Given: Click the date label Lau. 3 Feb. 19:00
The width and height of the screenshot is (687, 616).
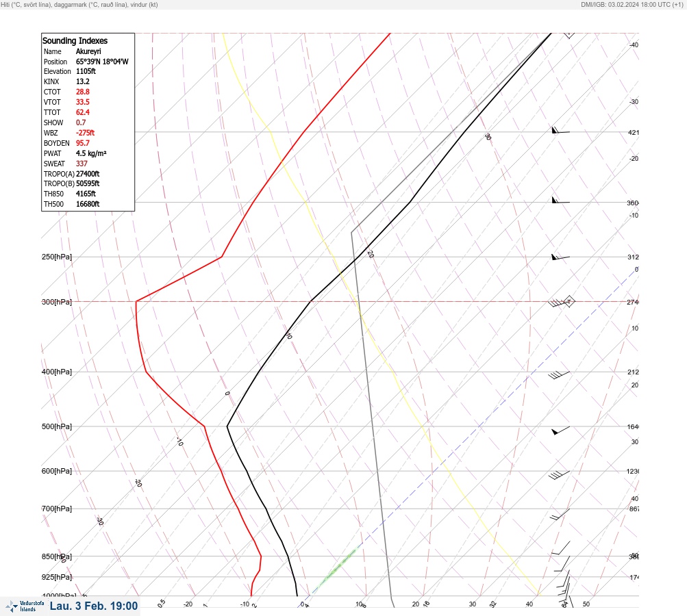Looking at the screenshot, I should (x=94, y=606).
